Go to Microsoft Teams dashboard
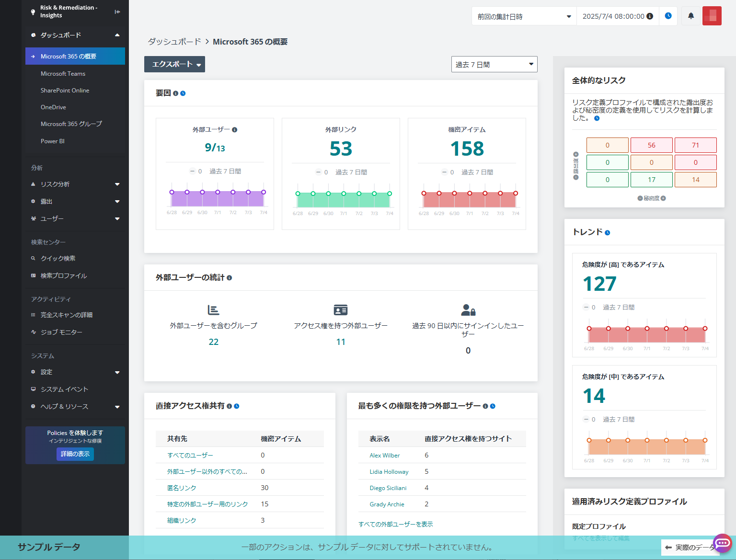736x560 pixels. [63, 74]
